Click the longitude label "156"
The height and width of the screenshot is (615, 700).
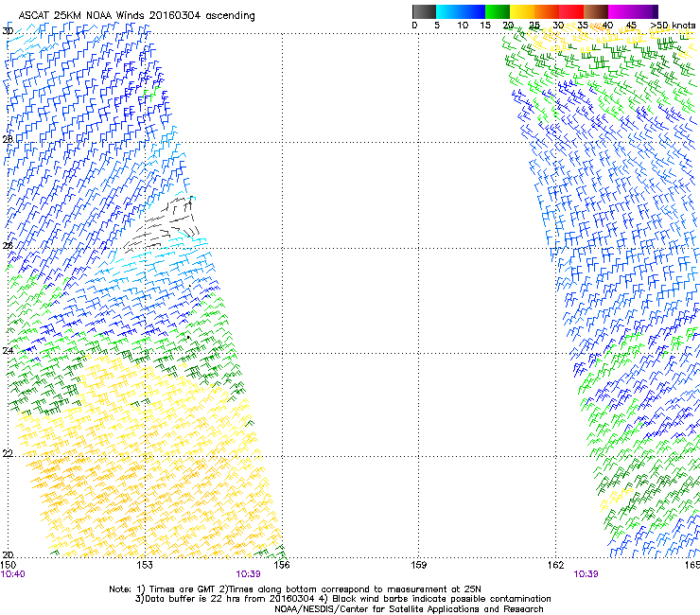[282, 565]
